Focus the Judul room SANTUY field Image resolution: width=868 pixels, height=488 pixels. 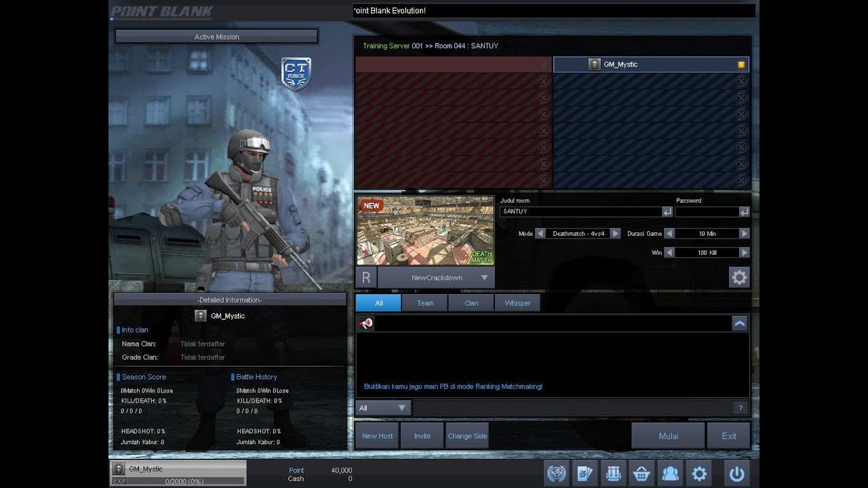[581, 211]
